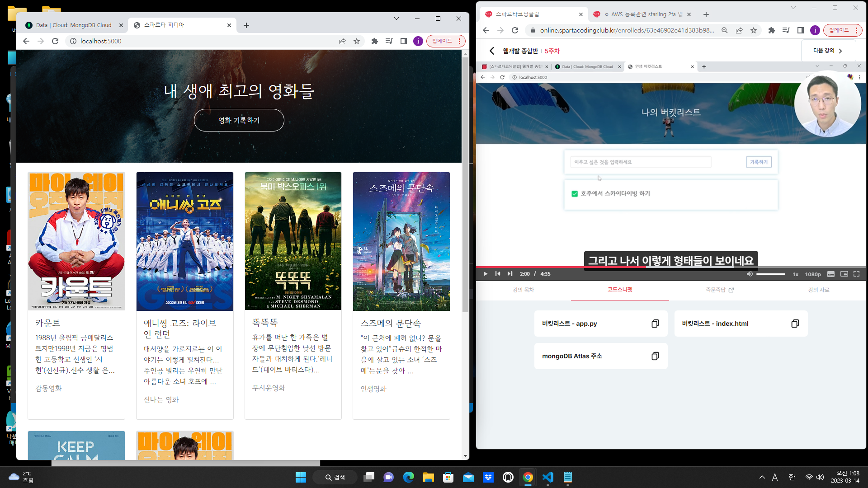
Task: Open the 강의 자료 tab
Action: click(x=819, y=290)
